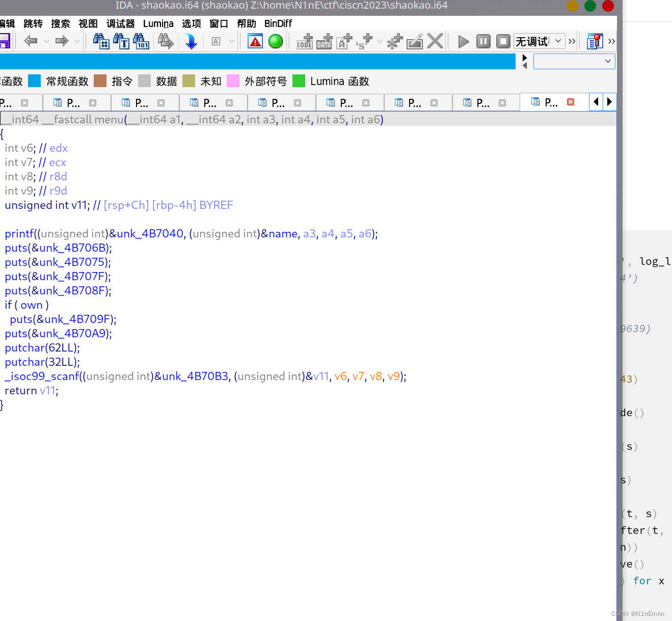Click the green circle status icon

(276, 41)
